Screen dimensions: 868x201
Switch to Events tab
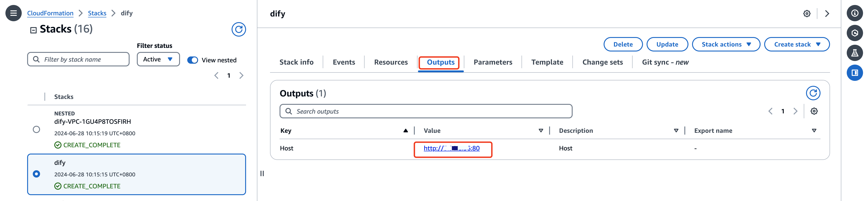(x=344, y=62)
